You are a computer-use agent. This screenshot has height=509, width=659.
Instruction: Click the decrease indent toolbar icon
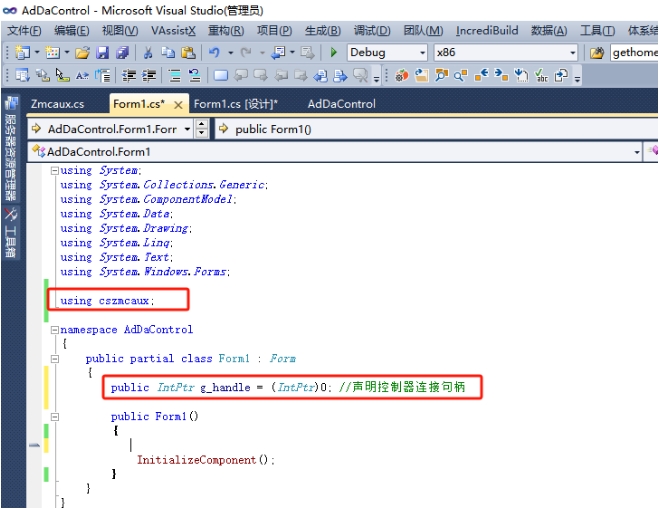click(x=129, y=76)
